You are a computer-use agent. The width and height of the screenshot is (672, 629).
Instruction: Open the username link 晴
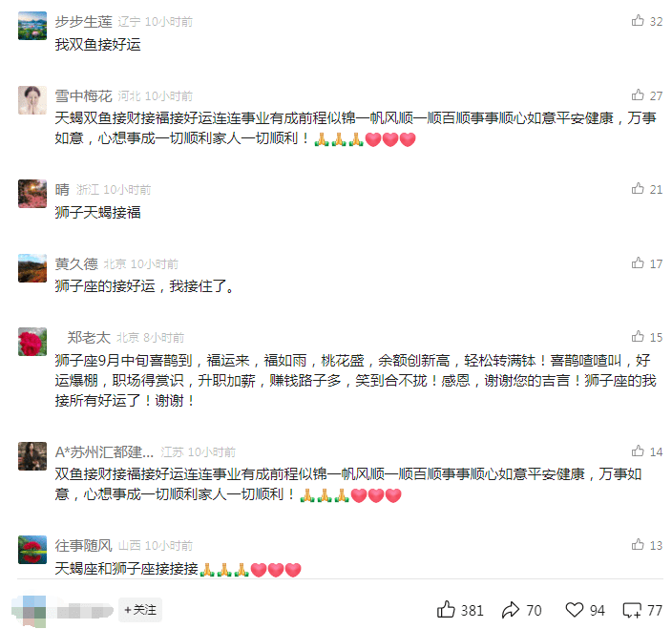62,189
